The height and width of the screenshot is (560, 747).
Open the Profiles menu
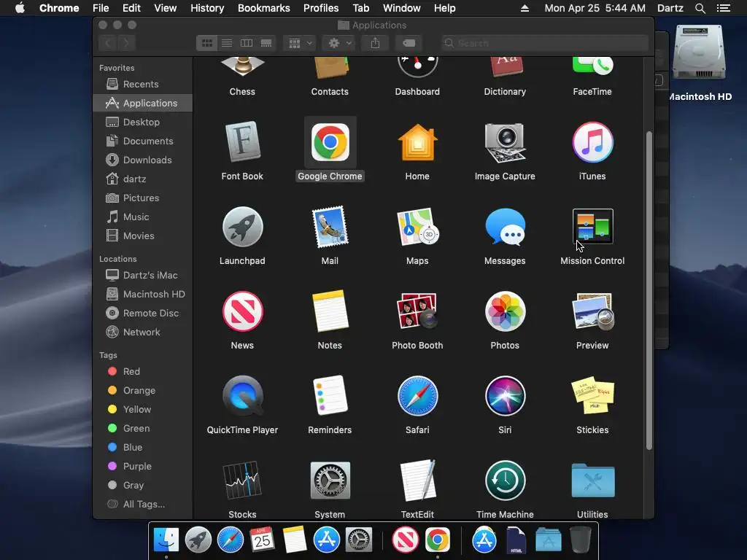[321, 8]
